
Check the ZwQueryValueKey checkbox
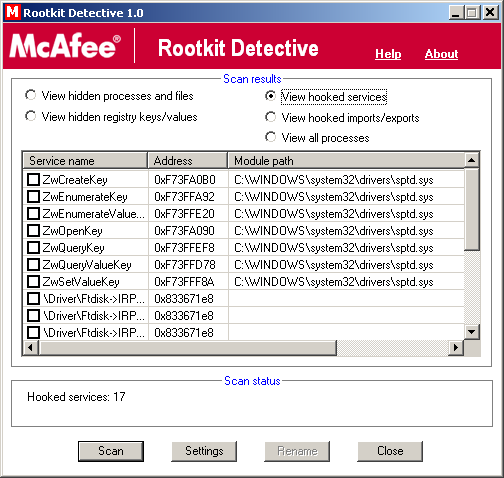point(33,265)
